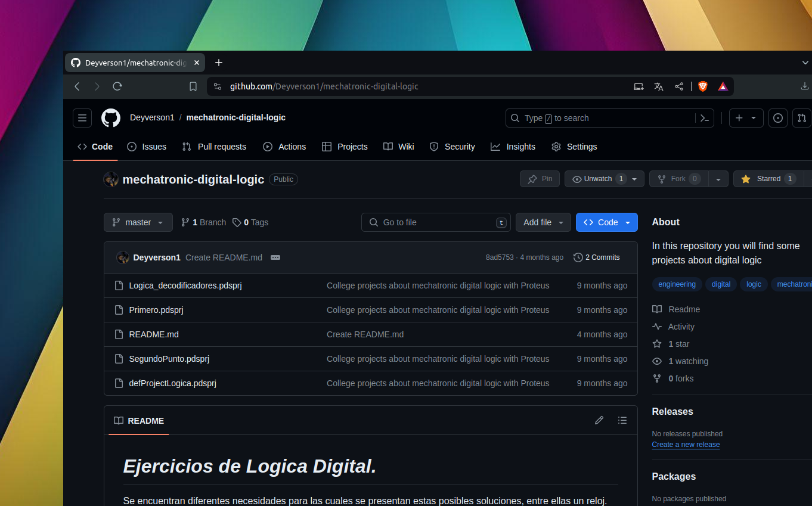Screen dimensions: 812x506
Task: Click the digital topic tag
Action: (721, 284)
